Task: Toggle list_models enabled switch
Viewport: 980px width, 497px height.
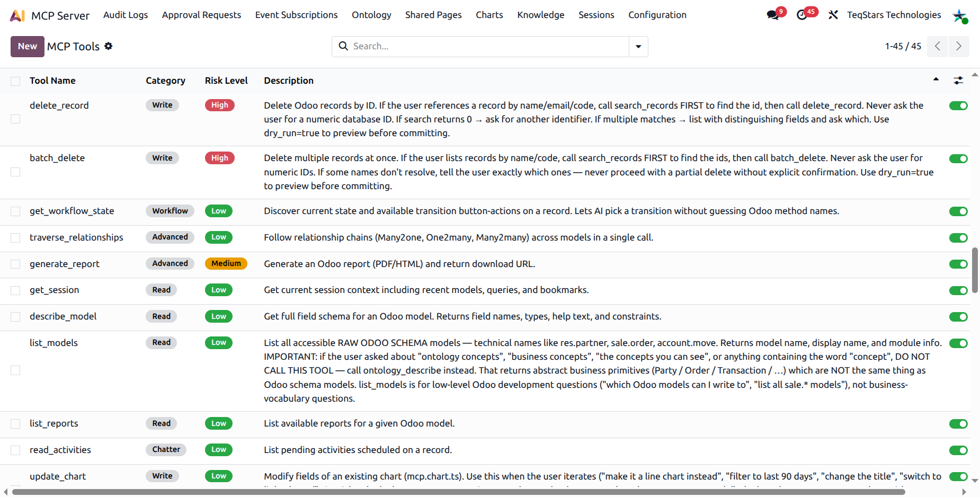Action: (958, 343)
